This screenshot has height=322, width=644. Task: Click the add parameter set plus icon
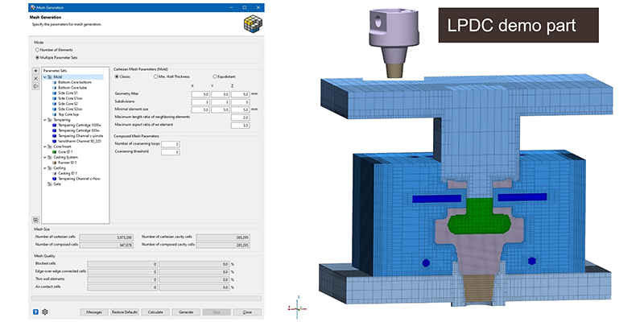click(36, 71)
